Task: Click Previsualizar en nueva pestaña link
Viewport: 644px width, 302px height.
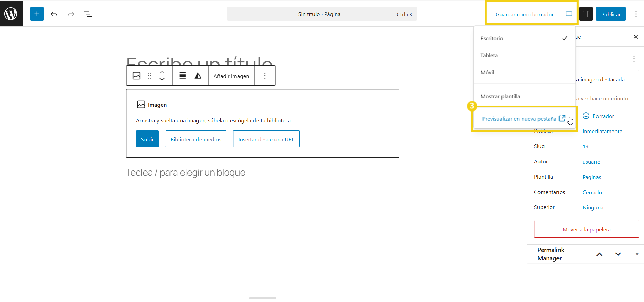Action: pyautogui.click(x=519, y=119)
